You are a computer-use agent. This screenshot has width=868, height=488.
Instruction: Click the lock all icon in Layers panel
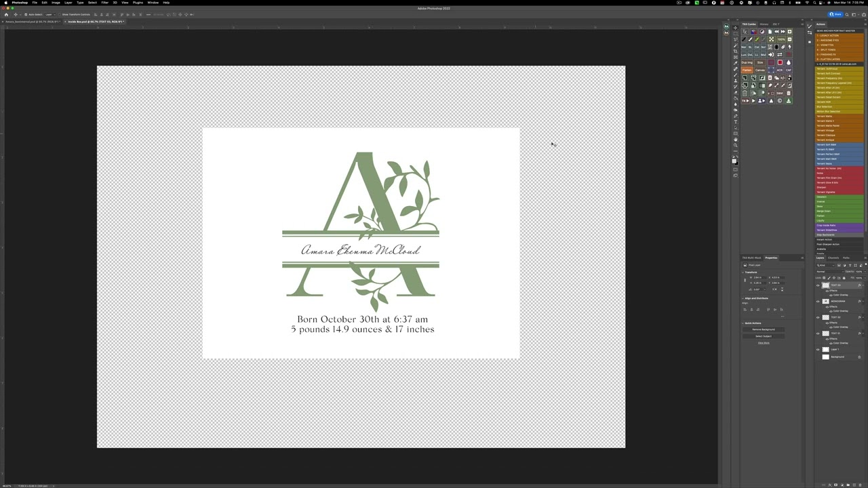844,278
